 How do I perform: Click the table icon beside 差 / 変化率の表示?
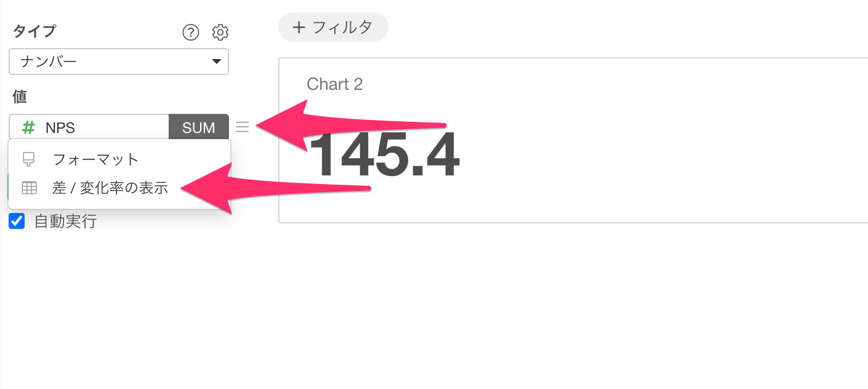29,188
